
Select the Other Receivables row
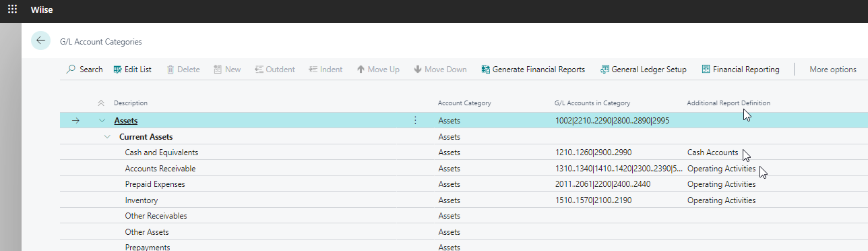(x=464, y=216)
